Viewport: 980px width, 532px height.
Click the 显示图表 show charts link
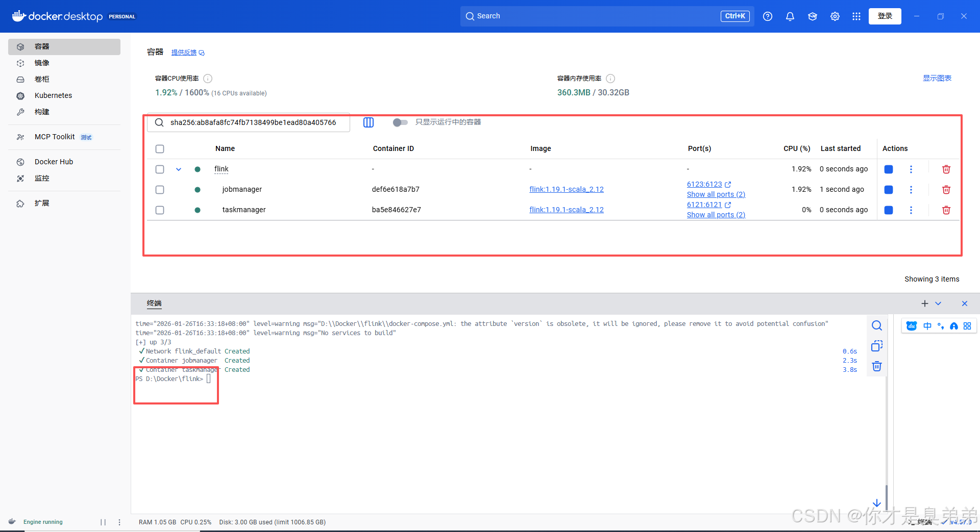click(937, 78)
